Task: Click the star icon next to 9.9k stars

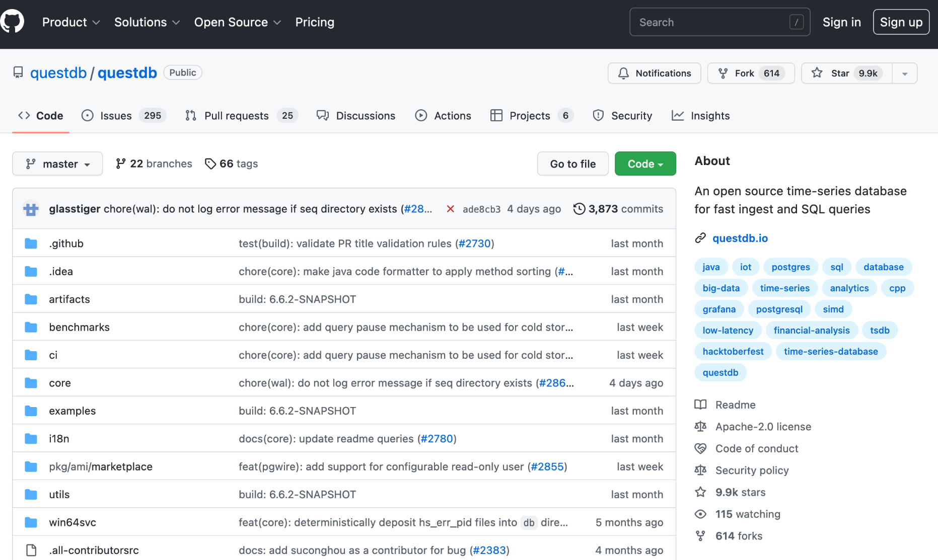Action: click(x=700, y=492)
